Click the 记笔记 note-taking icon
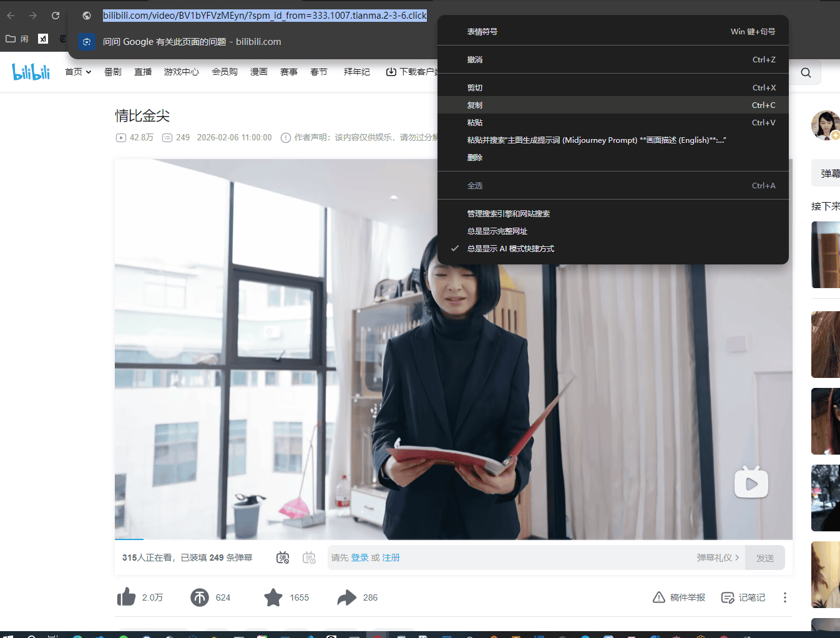 tap(728, 597)
